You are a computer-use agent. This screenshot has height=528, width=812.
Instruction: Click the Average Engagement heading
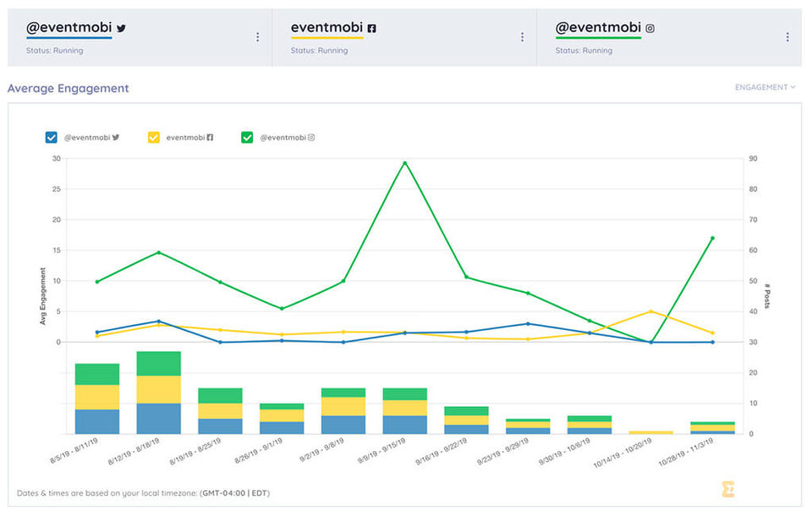coord(68,88)
